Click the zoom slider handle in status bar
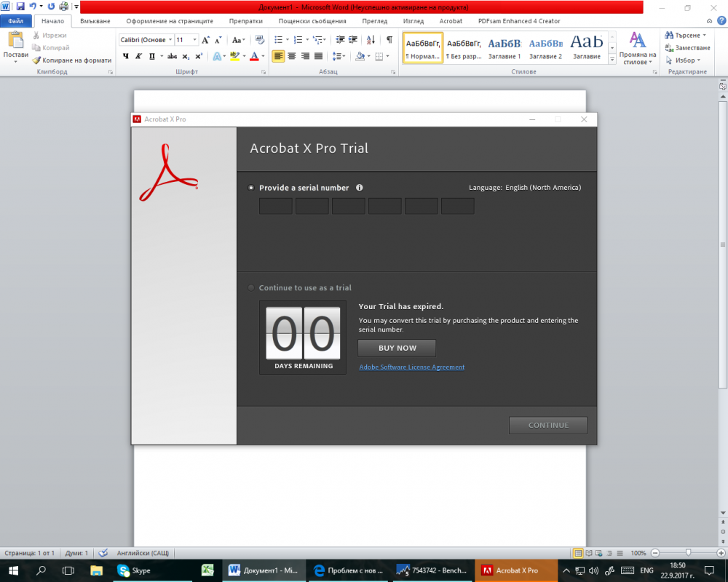Screen dimensions: 728x582 (x=688, y=553)
